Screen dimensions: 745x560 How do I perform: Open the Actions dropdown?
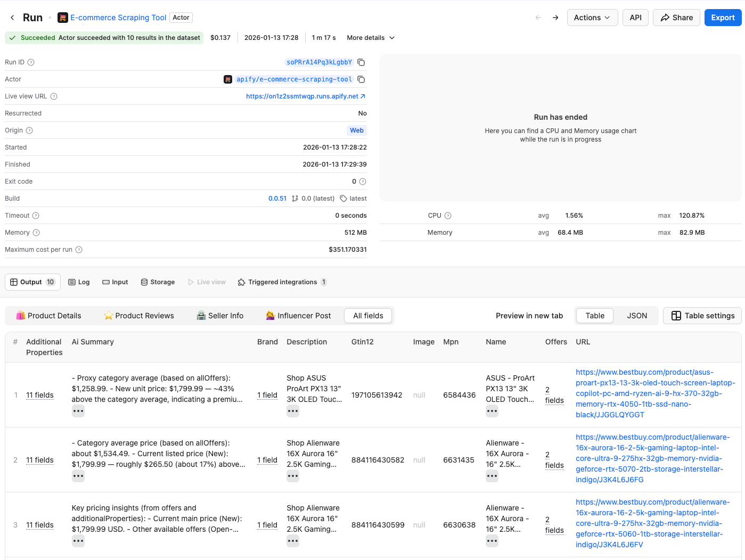pos(592,18)
